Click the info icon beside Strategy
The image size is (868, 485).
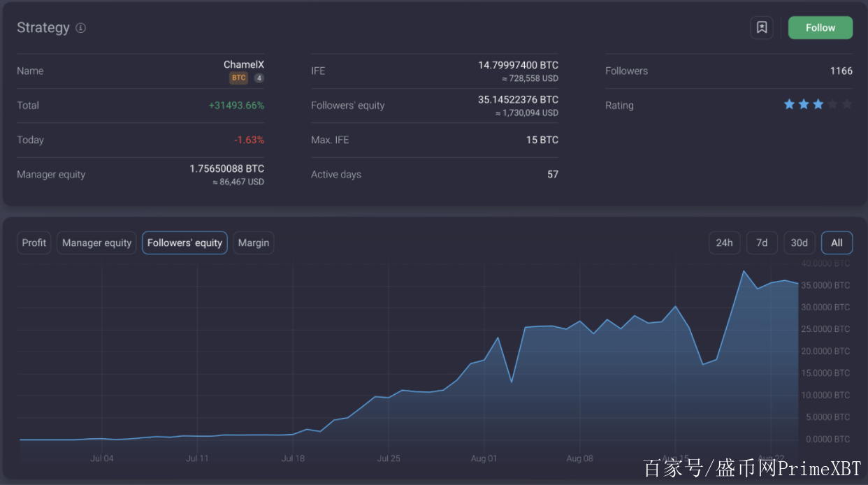(x=81, y=28)
